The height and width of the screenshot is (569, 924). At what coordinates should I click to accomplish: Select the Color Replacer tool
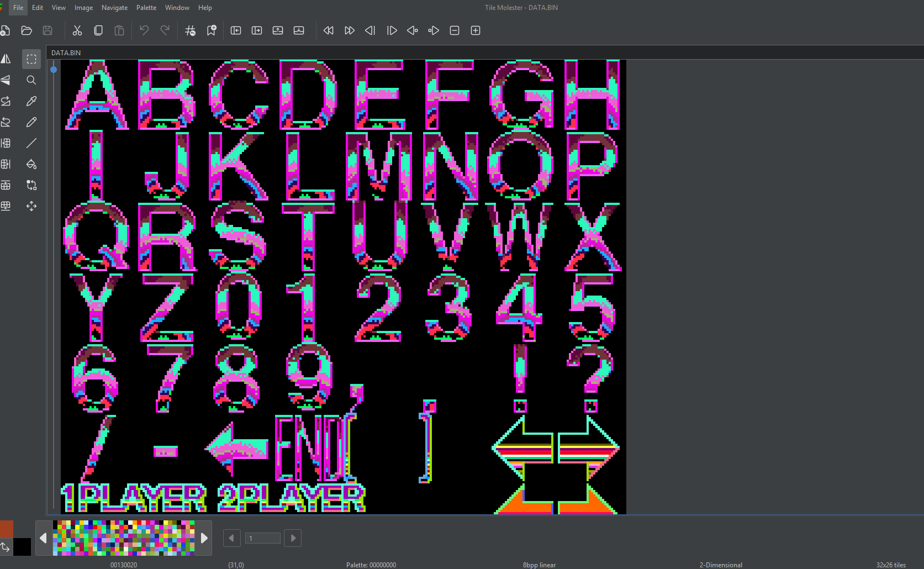point(31,185)
